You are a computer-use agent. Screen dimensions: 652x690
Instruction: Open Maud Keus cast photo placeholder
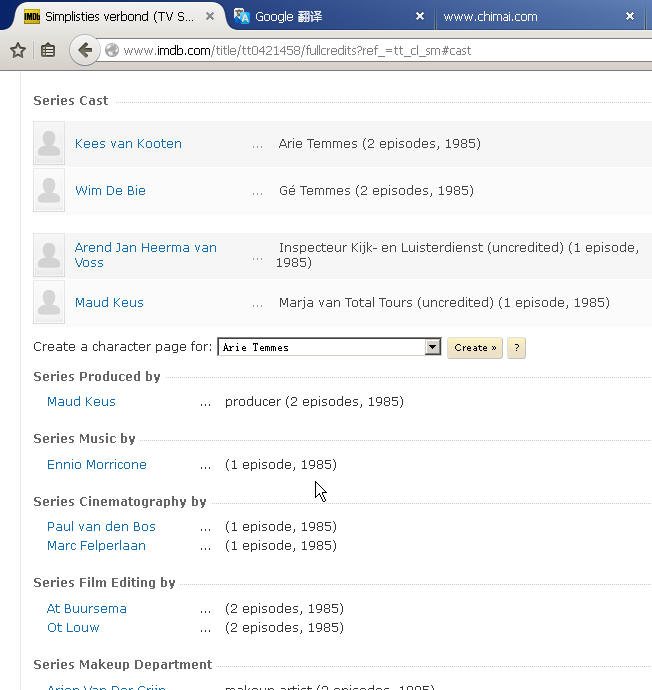coord(49,302)
